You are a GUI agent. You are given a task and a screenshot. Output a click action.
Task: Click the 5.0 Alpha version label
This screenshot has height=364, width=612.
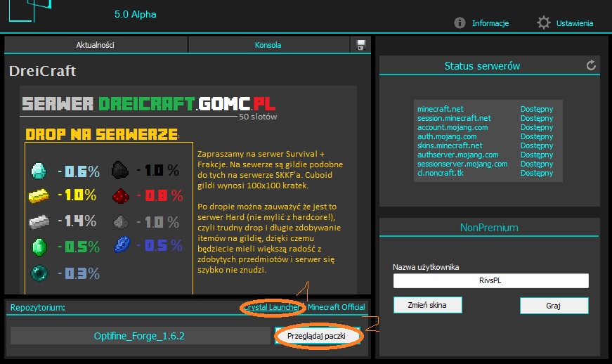point(136,15)
